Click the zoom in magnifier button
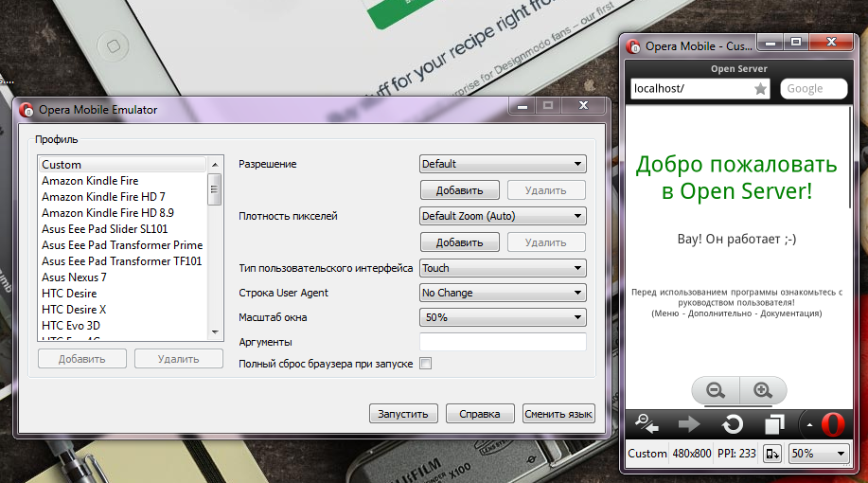The height and width of the screenshot is (483, 868). [x=762, y=390]
